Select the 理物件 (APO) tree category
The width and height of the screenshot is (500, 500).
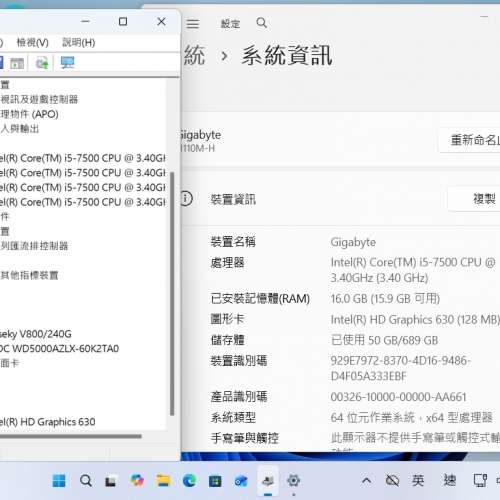click(x=29, y=114)
